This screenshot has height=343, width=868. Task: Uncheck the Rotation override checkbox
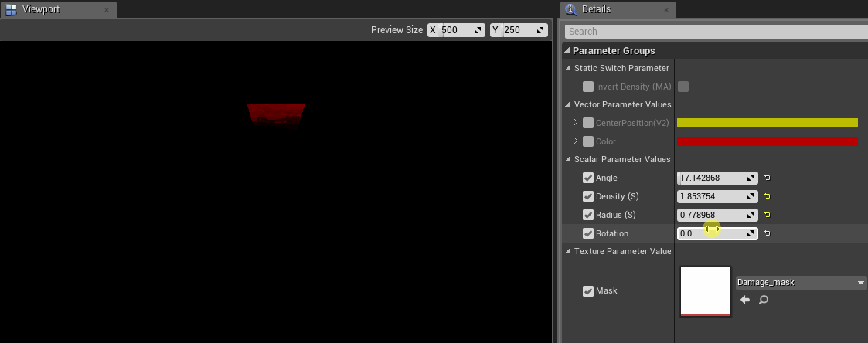[x=588, y=233]
